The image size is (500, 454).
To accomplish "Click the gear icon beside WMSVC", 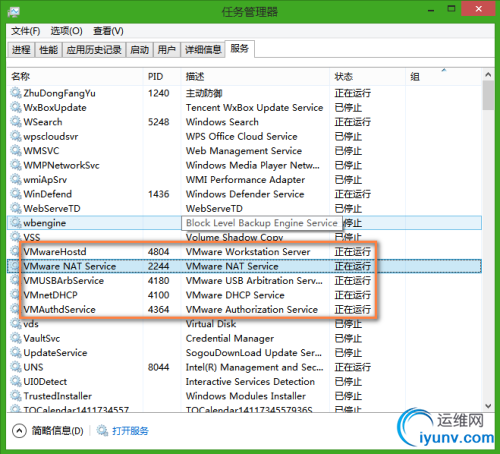I will pyautogui.click(x=16, y=150).
